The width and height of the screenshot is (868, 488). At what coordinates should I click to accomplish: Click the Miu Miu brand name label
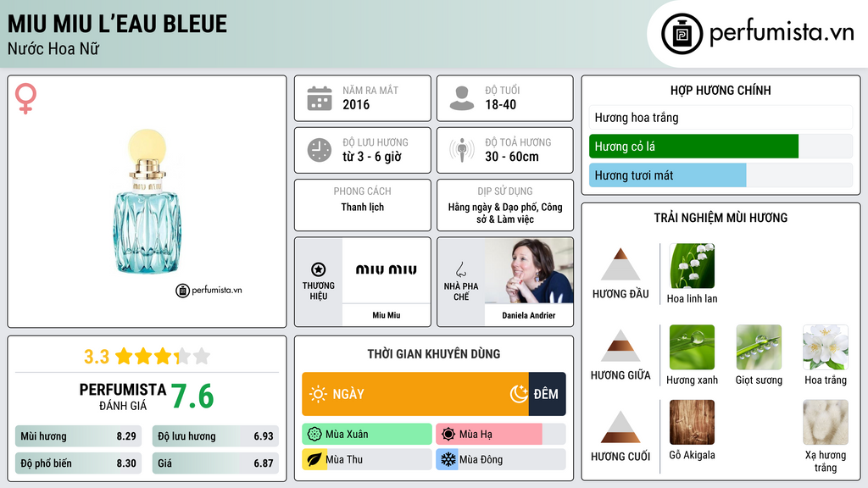[x=386, y=315]
